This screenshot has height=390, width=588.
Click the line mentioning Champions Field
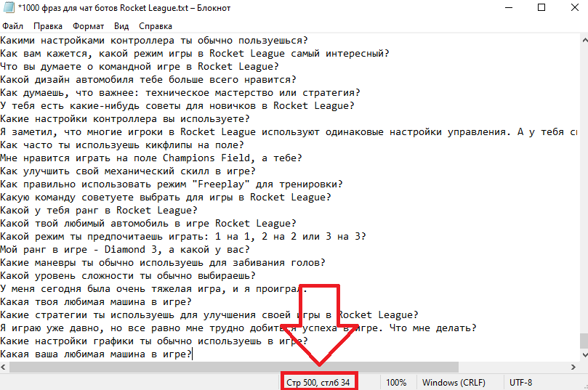coord(150,158)
